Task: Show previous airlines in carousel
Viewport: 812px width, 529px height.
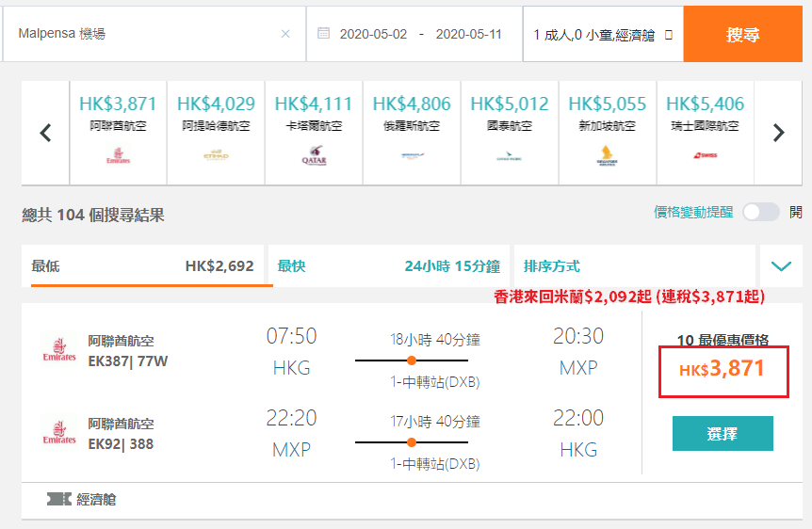Action: (x=45, y=133)
